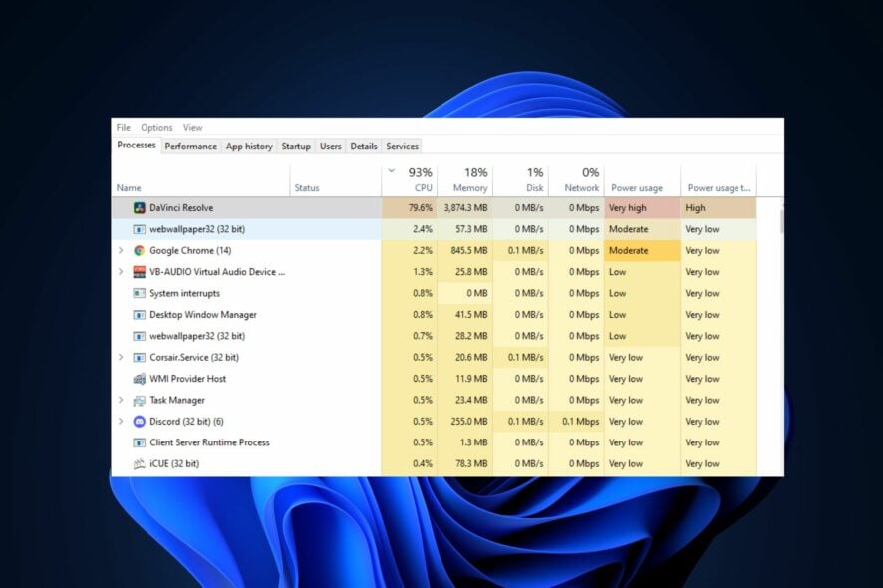
Task: Sort processes by Power usage
Action: tap(636, 186)
